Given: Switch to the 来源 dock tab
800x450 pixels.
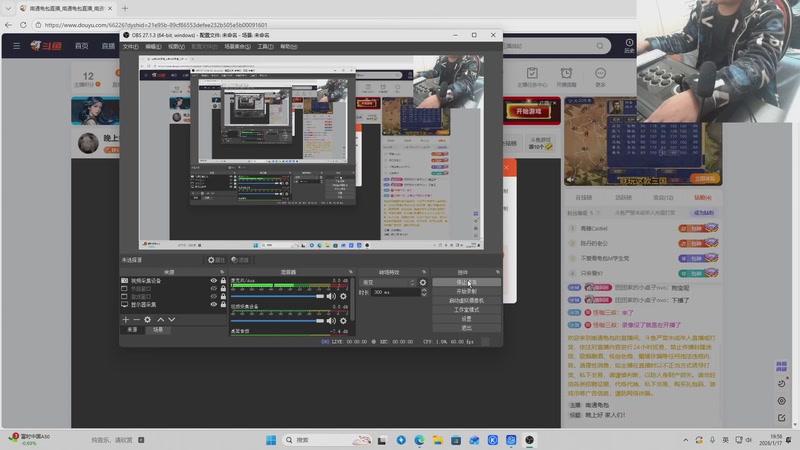Looking at the screenshot, I should click(132, 330).
